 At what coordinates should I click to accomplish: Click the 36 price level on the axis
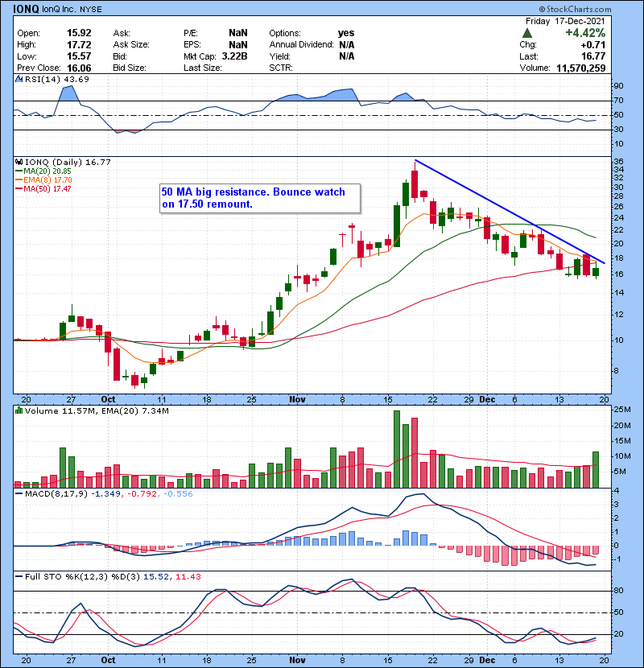(x=618, y=161)
